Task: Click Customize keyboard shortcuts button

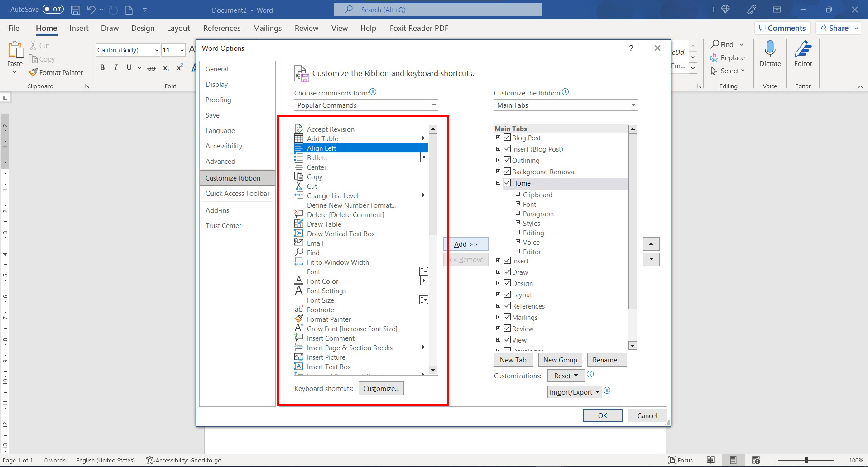Action: (381, 388)
